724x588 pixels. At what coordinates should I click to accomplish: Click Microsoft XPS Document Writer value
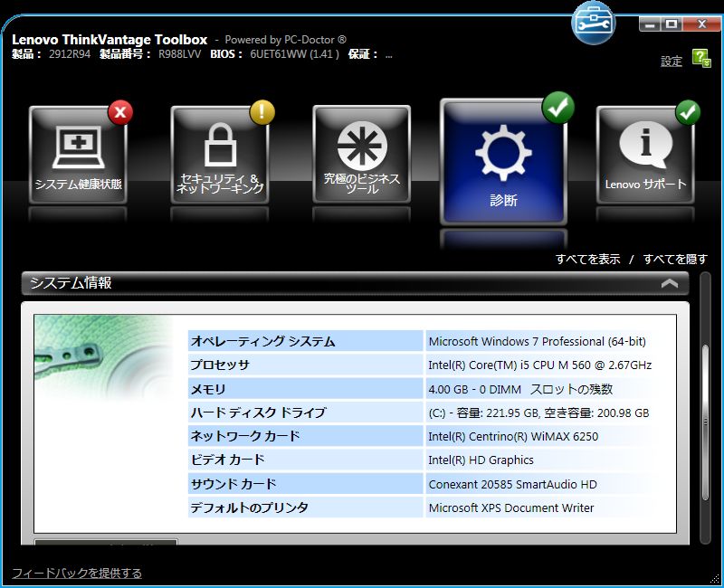511,507
